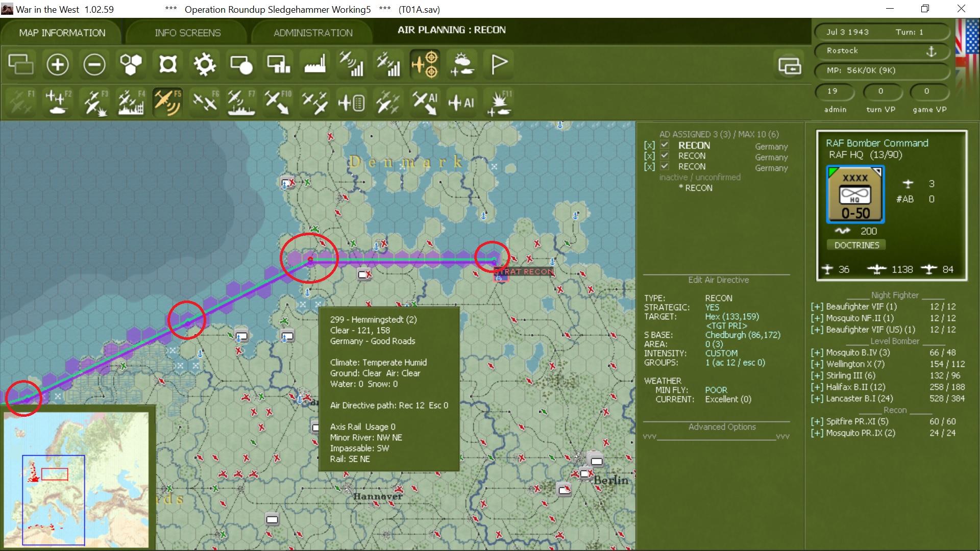The width and height of the screenshot is (980, 551).
Task: Click the flag end turn icon
Action: (499, 65)
